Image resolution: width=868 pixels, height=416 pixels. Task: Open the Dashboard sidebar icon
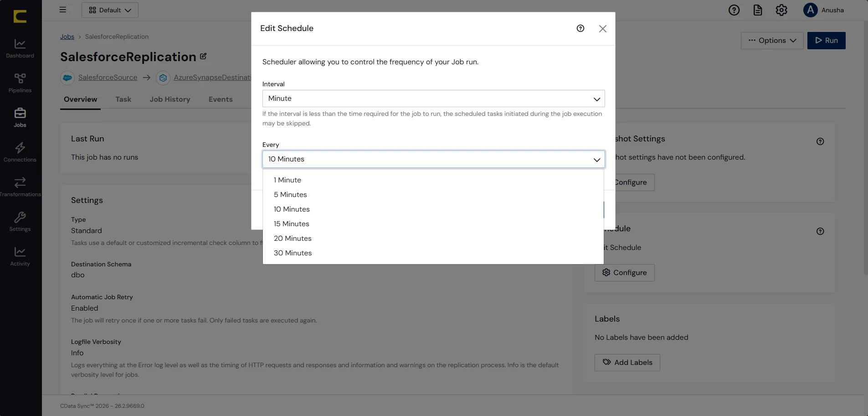[20, 48]
